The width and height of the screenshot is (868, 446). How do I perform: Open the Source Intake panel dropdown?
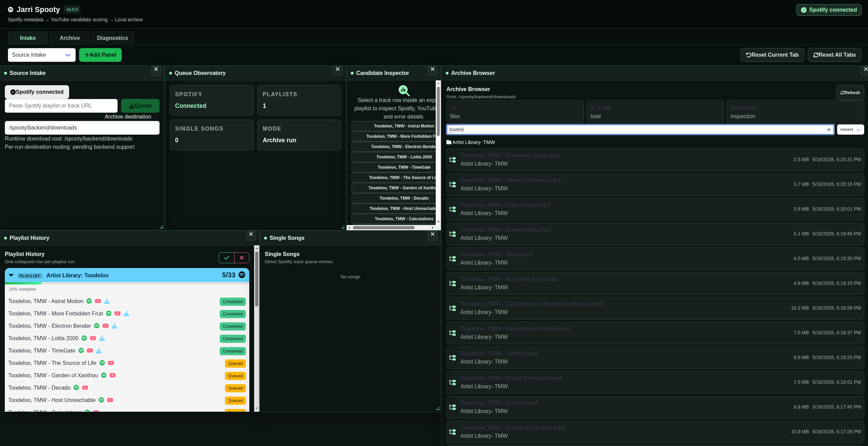click(42, 55)
